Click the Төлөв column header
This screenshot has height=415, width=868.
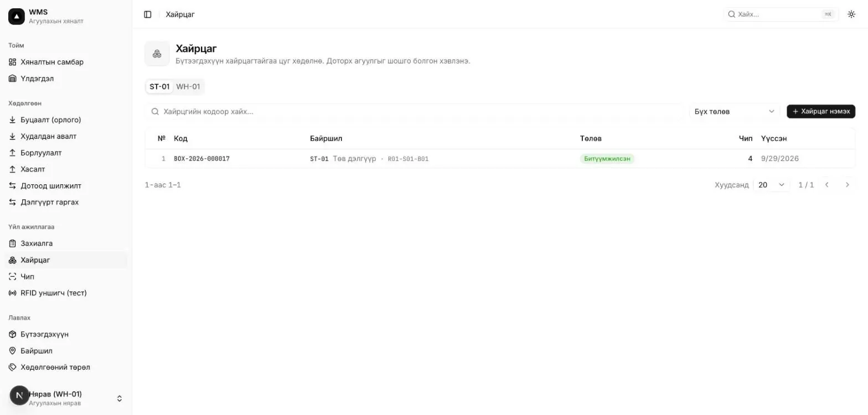click(591, 138)
